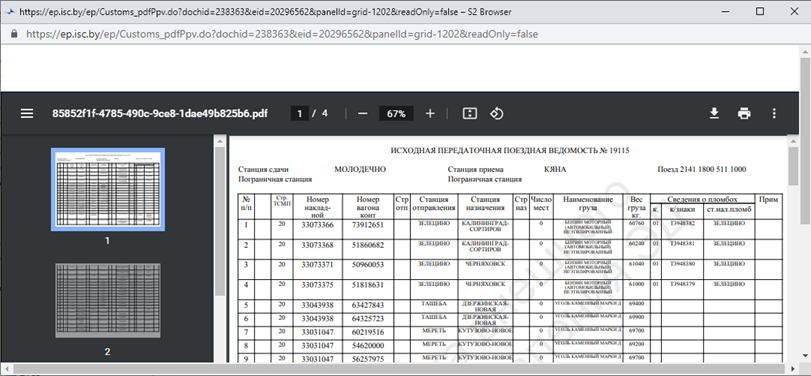Click the PDF file name in toolbar
Image resolution: width=811 pixels, height=376 pixels.
[160, 114]
